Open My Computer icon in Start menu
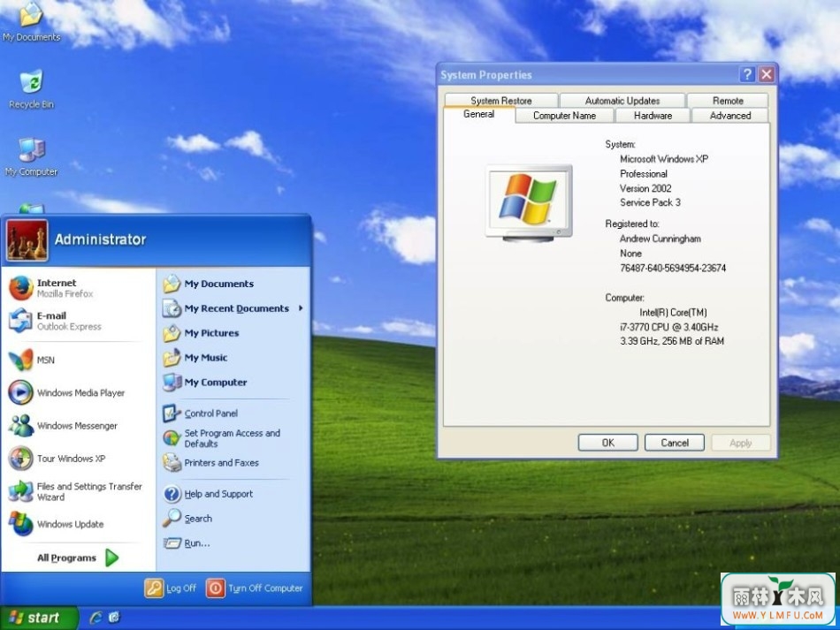This screenshot has height=630, width=840. (x=172, y=383)
